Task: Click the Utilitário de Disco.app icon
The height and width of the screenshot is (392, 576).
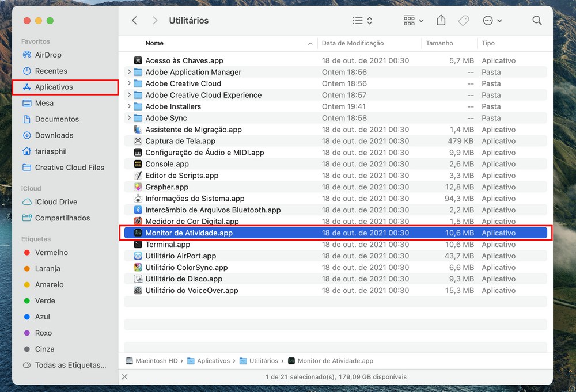Action: pyautogui.click(x=138, y=279)
